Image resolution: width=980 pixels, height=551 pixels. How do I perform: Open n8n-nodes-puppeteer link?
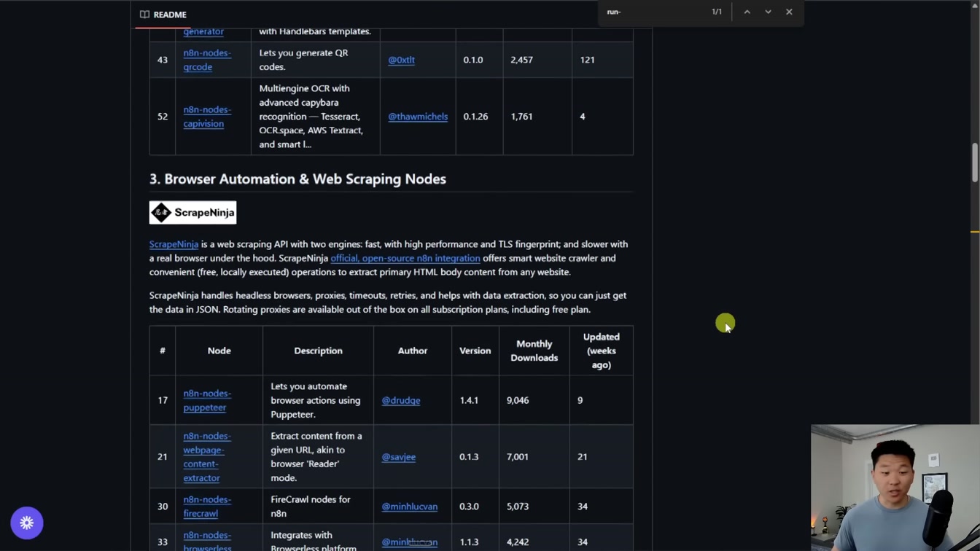click(x=207, y=400)
